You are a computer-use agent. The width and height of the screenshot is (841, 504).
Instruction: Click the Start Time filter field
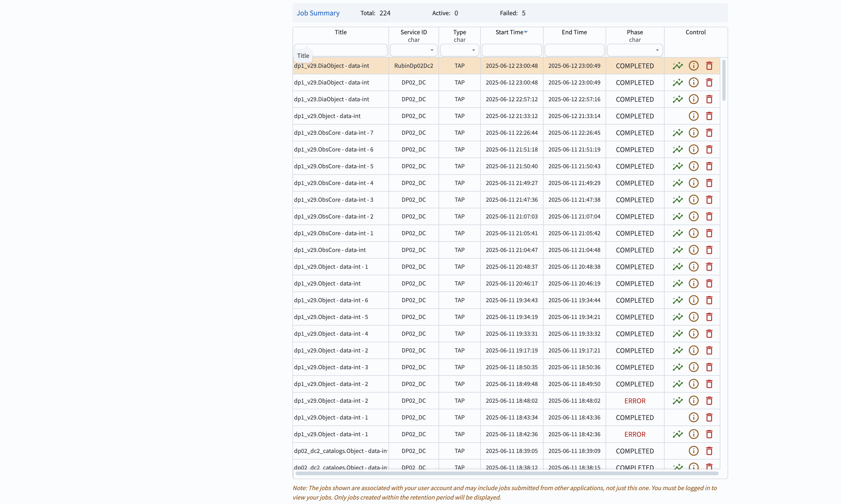511,50
